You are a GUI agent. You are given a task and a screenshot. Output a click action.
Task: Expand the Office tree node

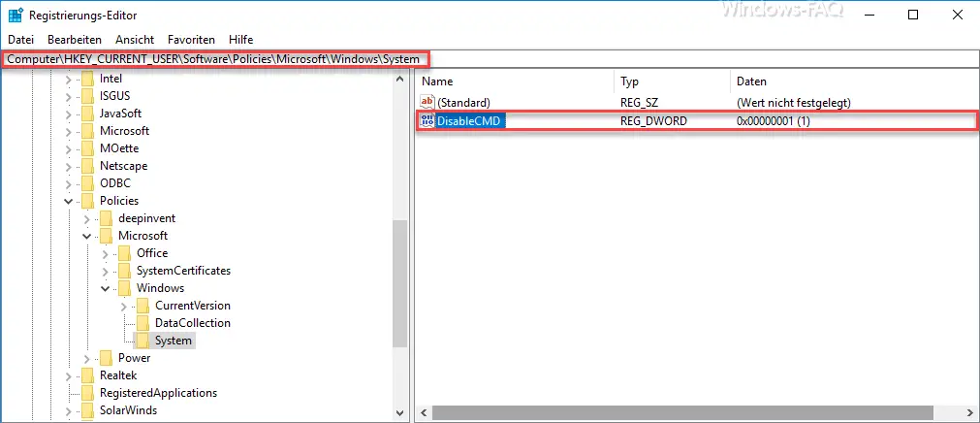pos(106,253)
